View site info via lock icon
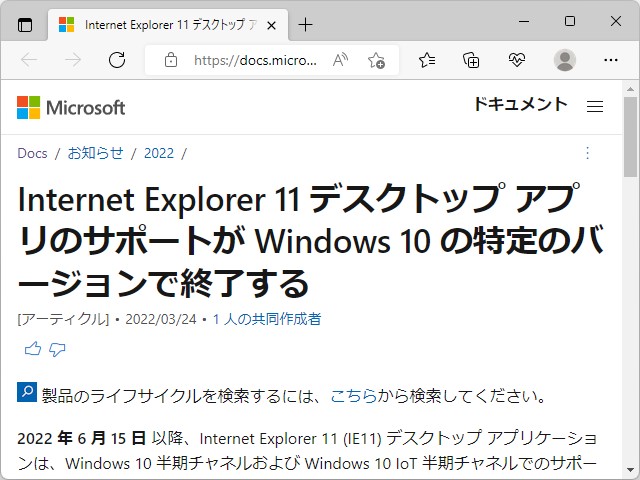Screen dimensions: 640x480 click(x=171, y=60)
